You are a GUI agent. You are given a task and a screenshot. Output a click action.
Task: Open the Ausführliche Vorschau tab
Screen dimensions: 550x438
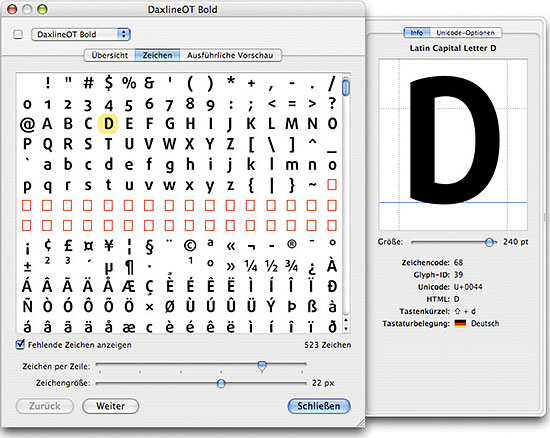pyautogui.click(x=230, y=55)
